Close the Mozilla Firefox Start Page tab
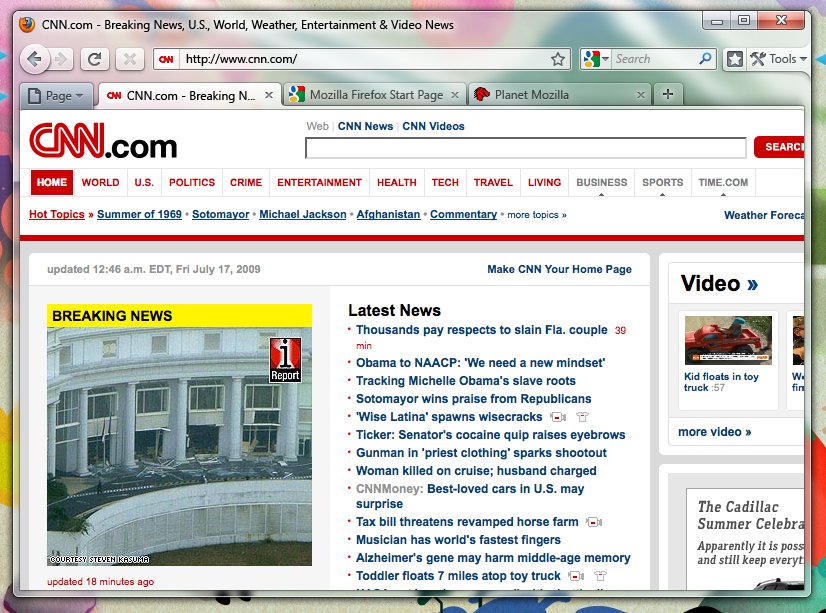 pos(455,95)
